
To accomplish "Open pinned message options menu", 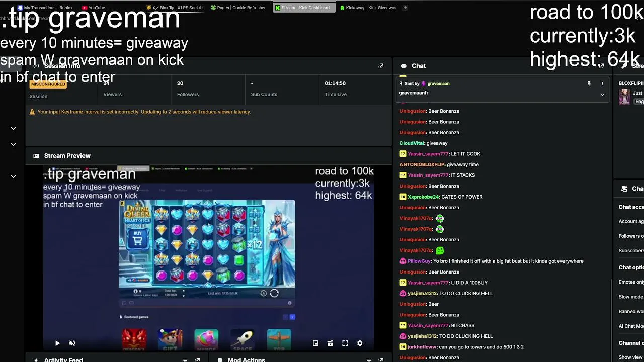I will (602, 84).
